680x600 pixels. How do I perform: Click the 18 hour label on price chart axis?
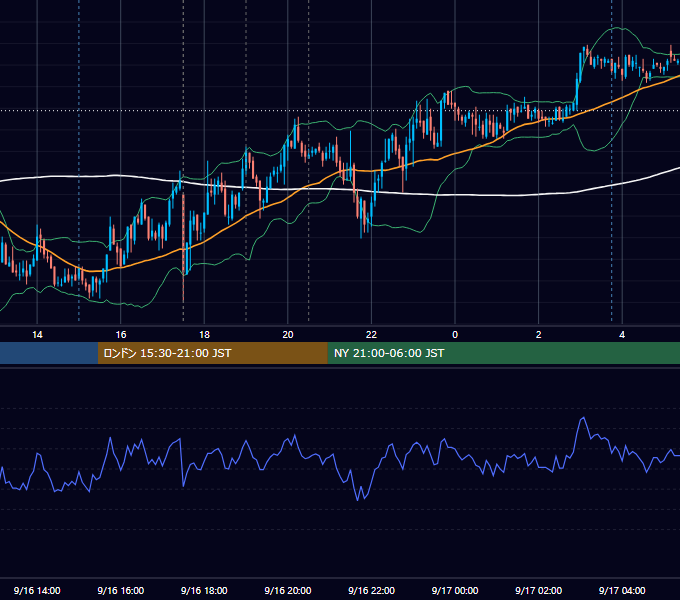tap(204, 335)
